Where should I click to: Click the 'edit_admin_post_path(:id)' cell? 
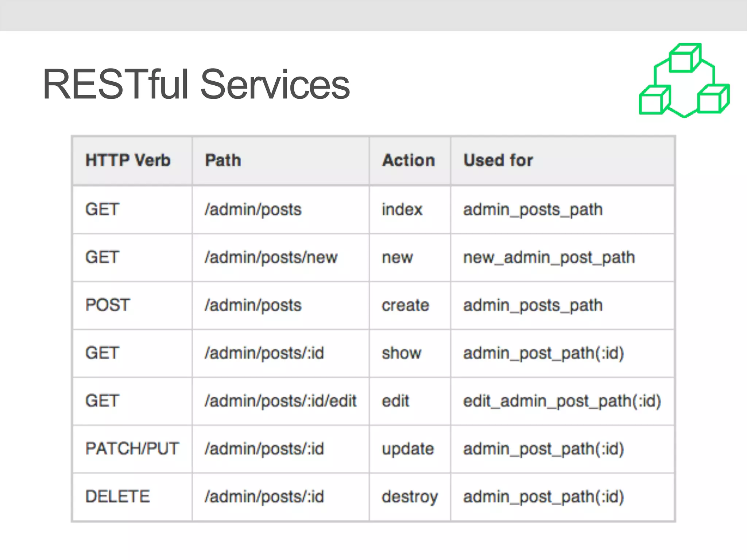[562, 401]
